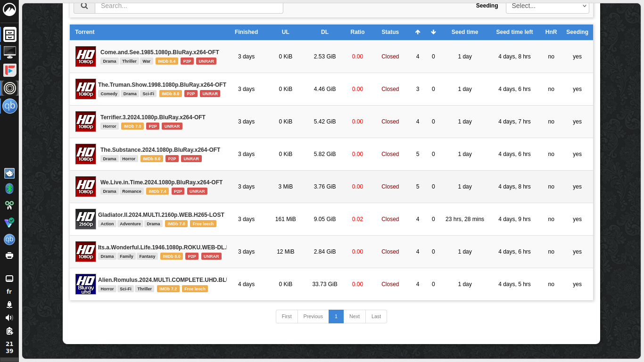The height and width of the screenshot is (362, 644).
Task: Open the printer tray icon
Action: (9, 255)
